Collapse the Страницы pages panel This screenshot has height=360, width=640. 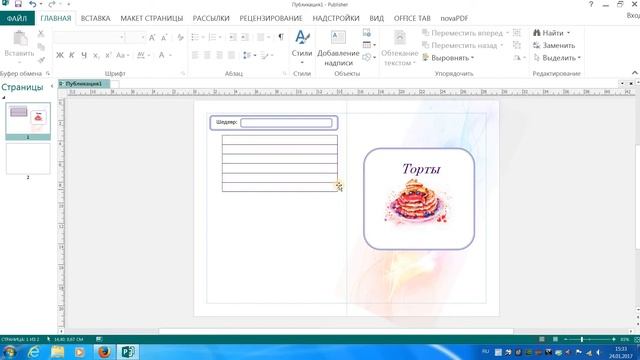52,87
